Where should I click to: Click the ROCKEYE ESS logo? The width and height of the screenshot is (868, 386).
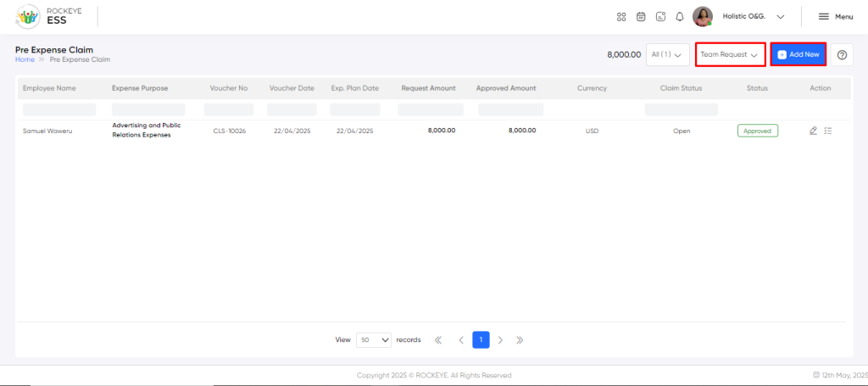click(49, 16)
